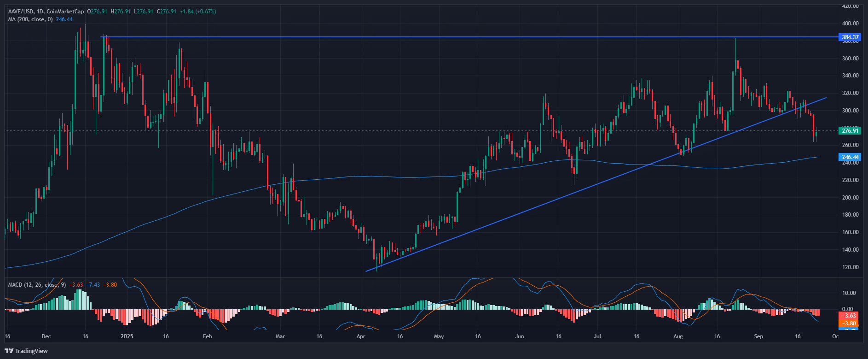Click the 246.44 moving average price label
Viewport: 868px width, 359px height.
pyautogui.click(x=850, y=157)
